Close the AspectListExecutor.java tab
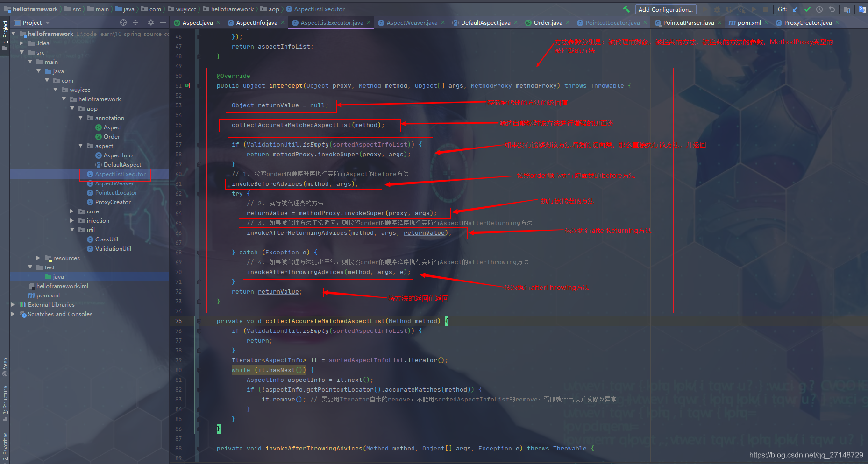Viewport: 868px width, 464px height. click(x=369, y=22)
